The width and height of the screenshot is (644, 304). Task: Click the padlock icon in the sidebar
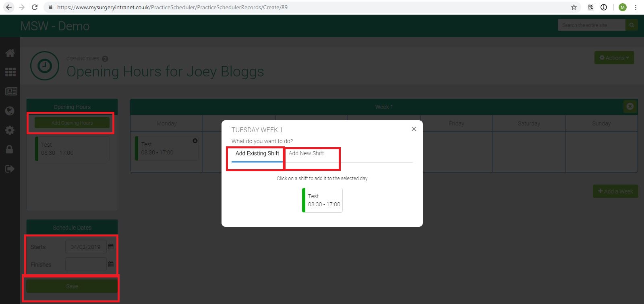coord(10,149)
